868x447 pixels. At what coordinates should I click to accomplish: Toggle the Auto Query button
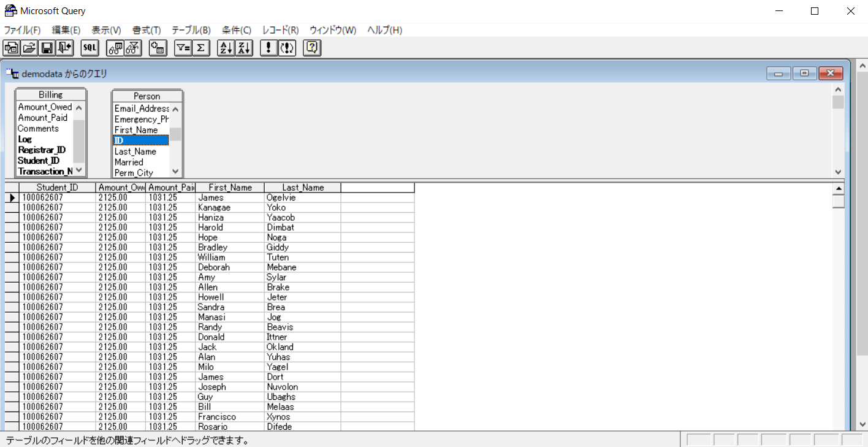[x=287, y=48]
